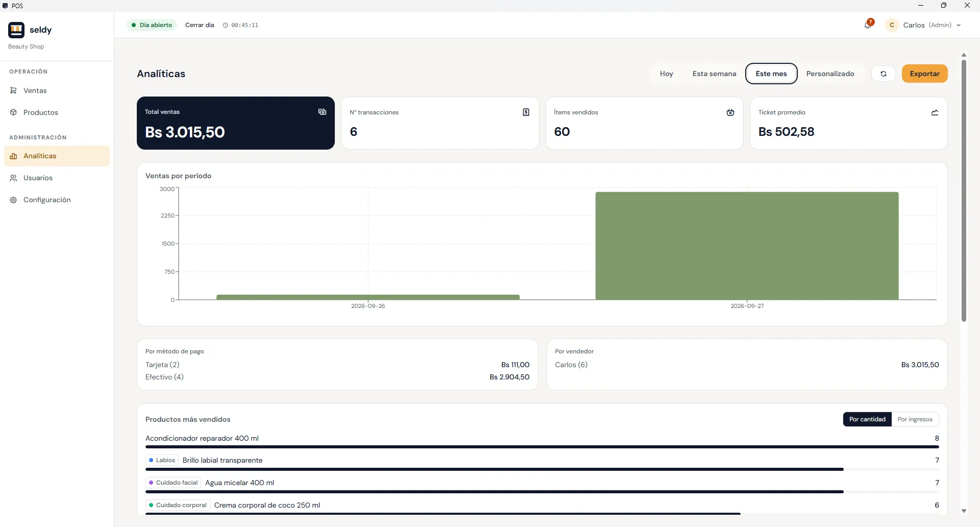Click Cerrar día button
The height and width of the screenshot is (527, 980).
click(x=200, y=25)
